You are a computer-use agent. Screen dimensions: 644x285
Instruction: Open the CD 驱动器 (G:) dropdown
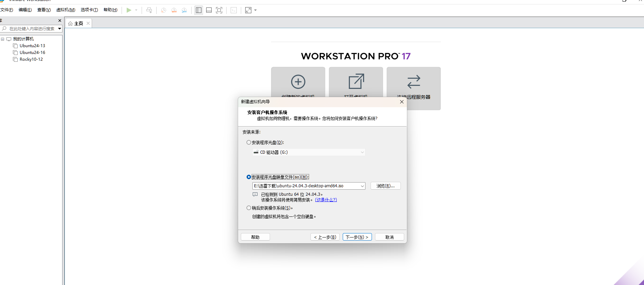click(309, 152)
